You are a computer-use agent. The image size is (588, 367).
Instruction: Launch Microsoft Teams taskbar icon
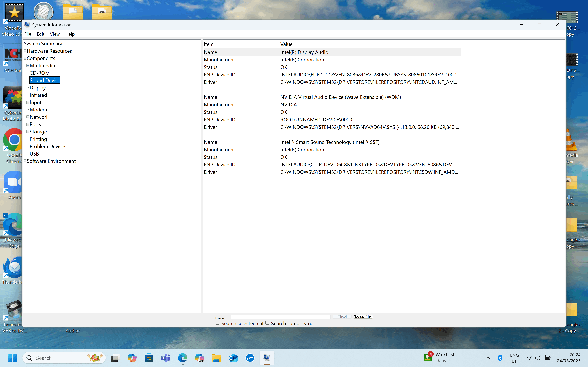166,358
